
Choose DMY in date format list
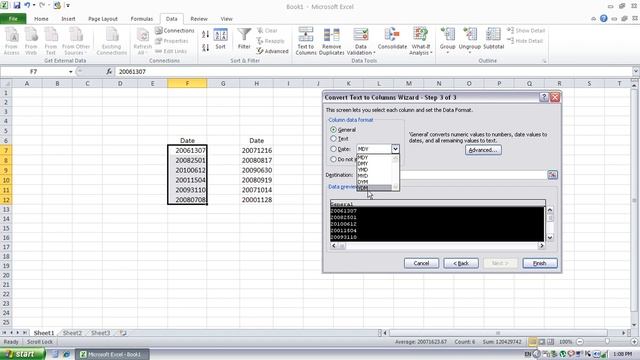(x=362, y=163)
